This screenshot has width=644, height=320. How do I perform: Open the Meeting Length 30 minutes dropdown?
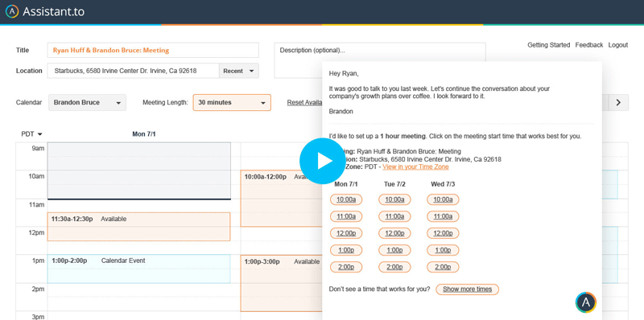point(232,103)
